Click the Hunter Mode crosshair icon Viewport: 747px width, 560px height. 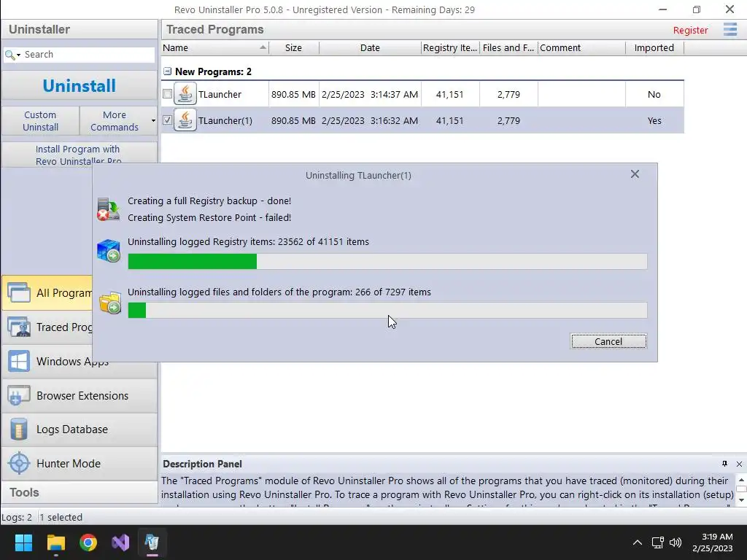tap(19, 463)
